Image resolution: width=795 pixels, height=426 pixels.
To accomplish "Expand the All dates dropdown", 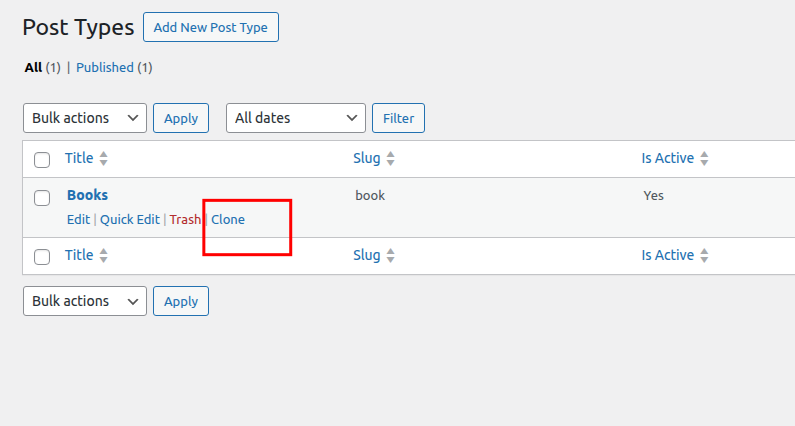I will click(296, 118).
